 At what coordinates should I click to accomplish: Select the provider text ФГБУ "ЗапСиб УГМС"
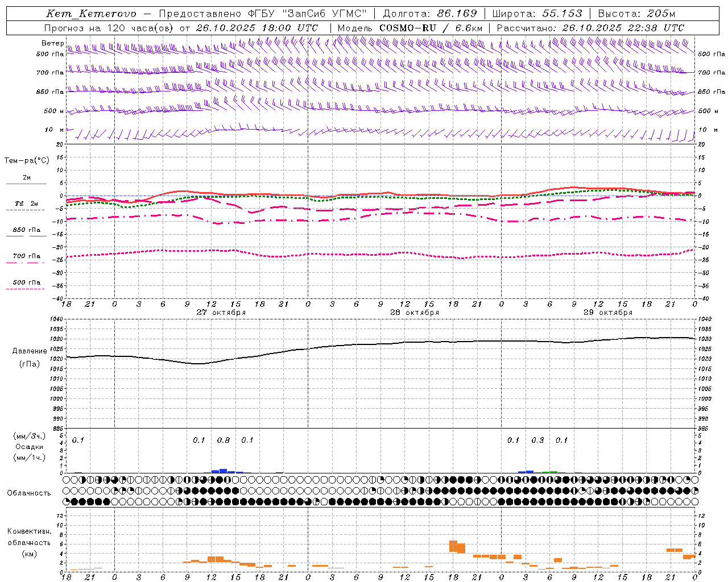(308, 14)
